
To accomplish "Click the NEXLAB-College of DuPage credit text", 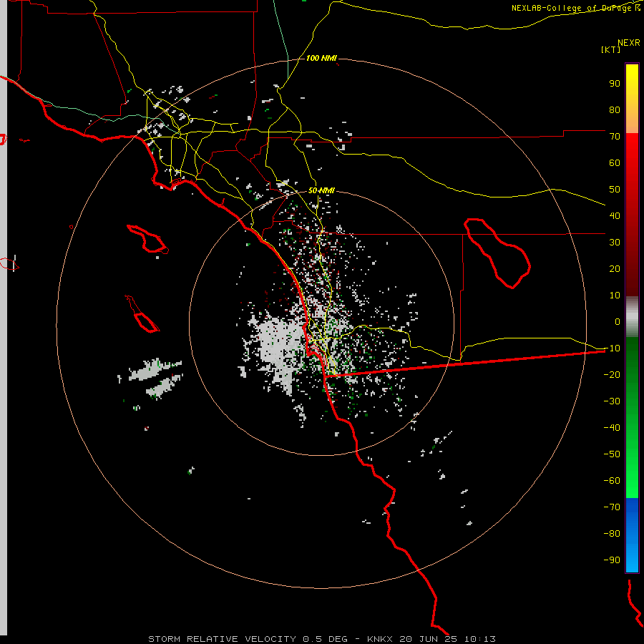I will click(576, 8).
